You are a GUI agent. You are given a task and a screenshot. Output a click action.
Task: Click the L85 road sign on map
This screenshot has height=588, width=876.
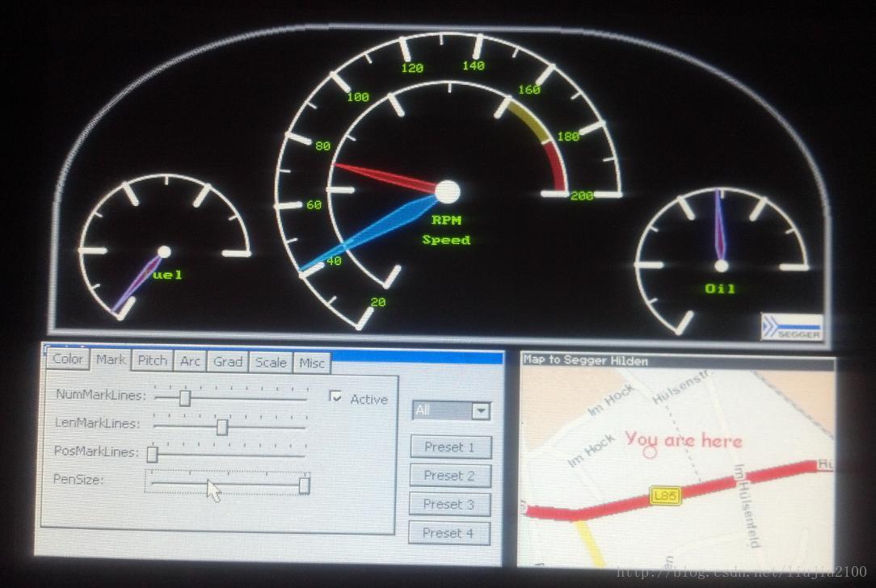(665, 495)
